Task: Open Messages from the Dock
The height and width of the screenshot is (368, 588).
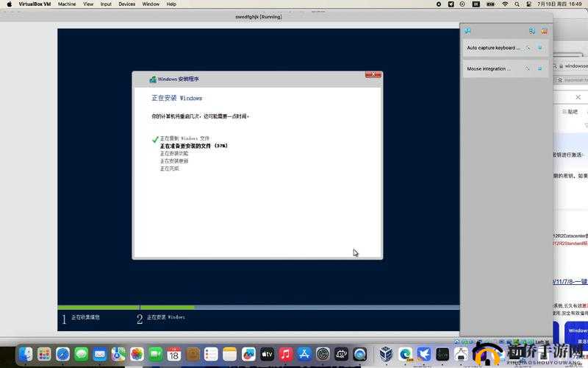Action: pos(82,354)
